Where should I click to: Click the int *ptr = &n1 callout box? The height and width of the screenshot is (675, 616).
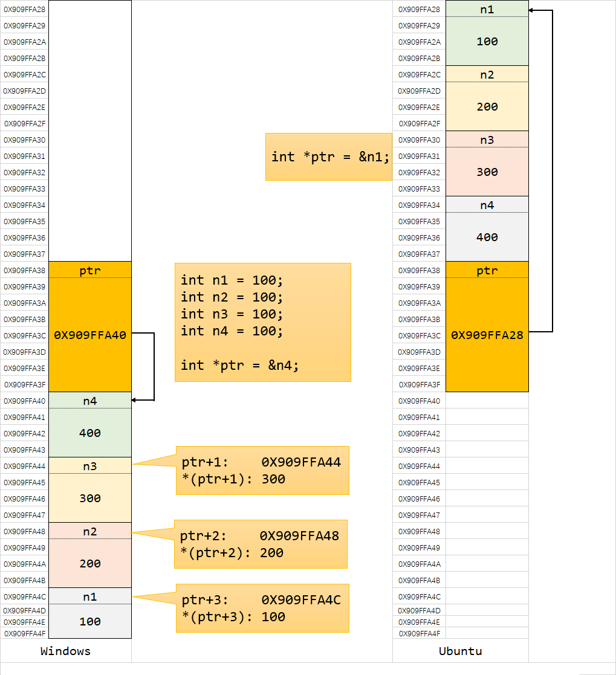[328, 156]
